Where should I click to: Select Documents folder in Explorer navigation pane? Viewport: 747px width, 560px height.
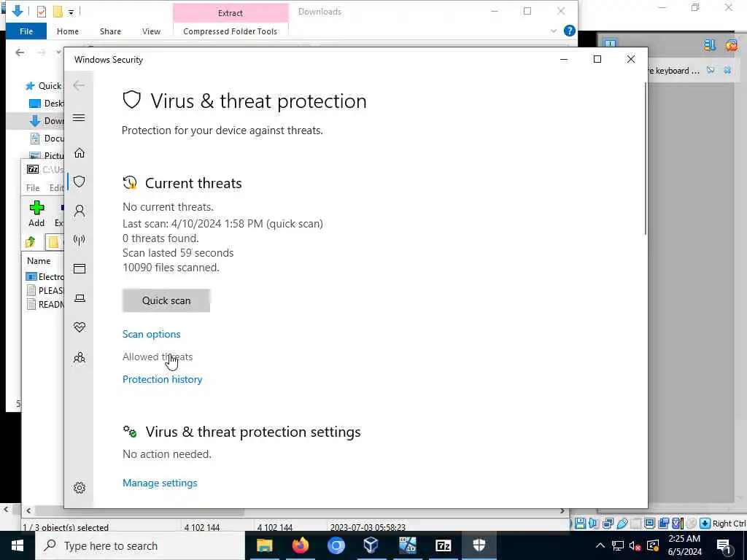[46, 139]
